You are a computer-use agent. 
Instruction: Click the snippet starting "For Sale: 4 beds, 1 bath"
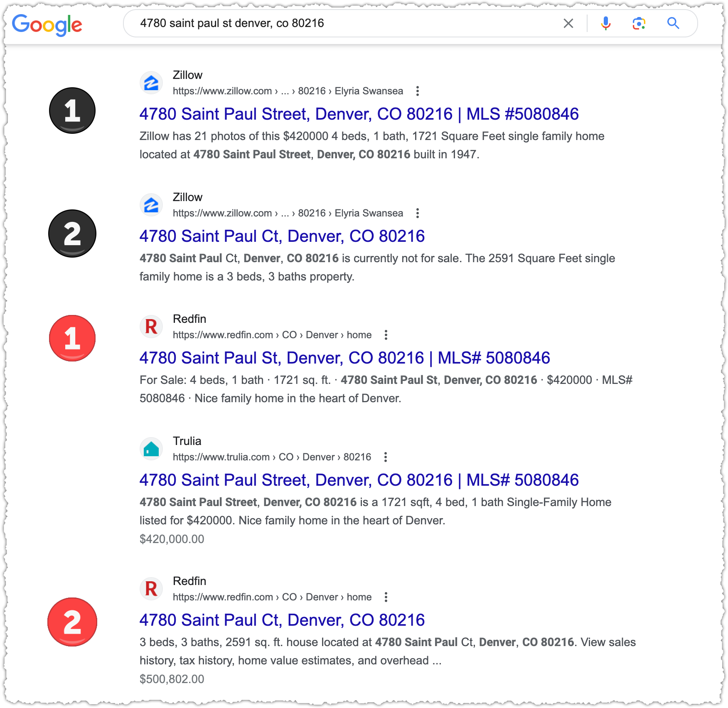pos(386,389)
